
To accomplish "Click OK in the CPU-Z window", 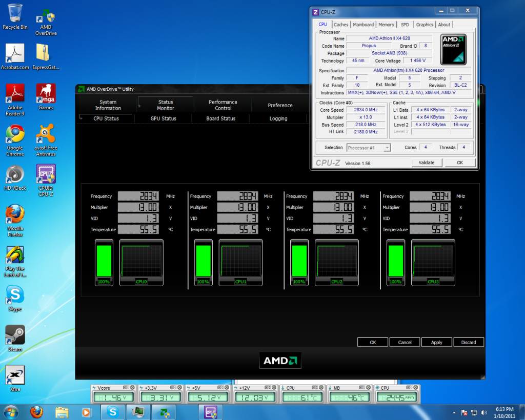I will 460,163.
